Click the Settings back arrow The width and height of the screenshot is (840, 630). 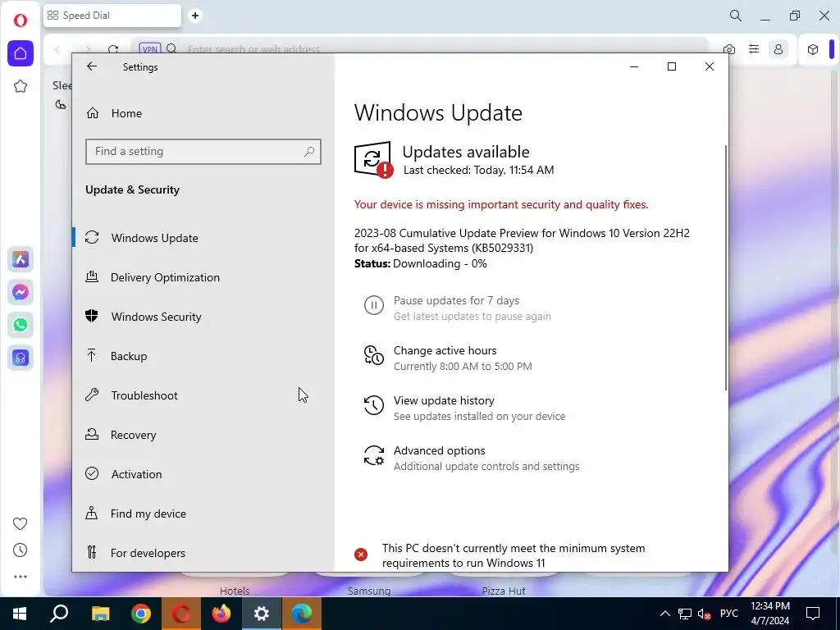92,66
